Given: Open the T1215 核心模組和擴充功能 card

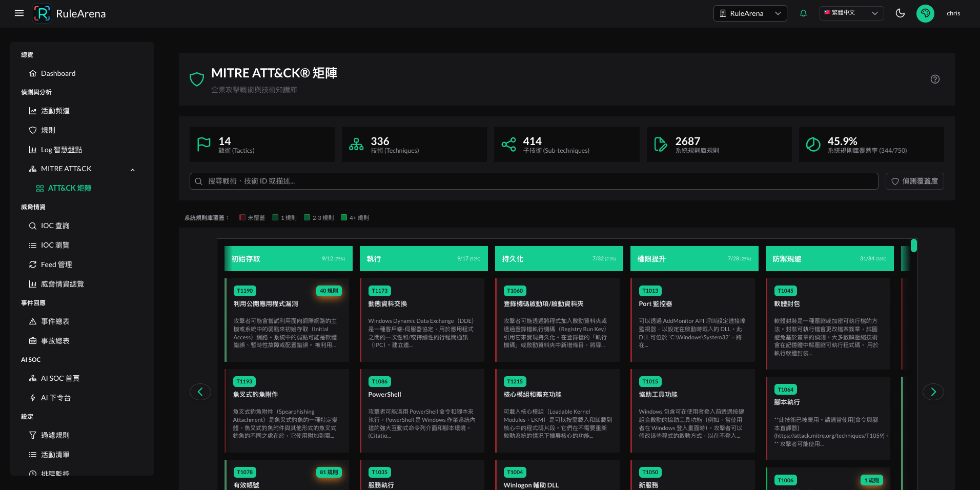Looking at the screenshot, I should [x=558, y=411].
